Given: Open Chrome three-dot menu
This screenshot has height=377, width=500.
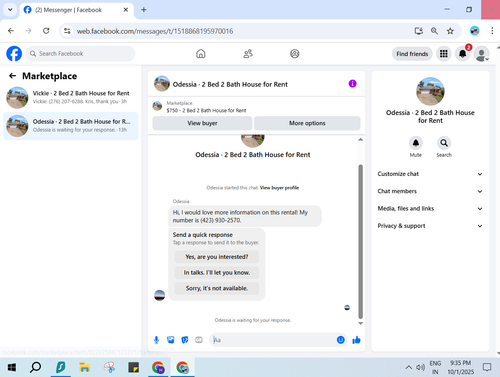Looking at the screenshot, I should point(492,31).
